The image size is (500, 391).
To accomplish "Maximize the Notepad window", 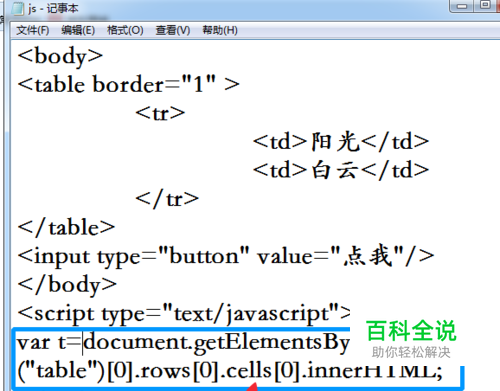I will [485, 5].
